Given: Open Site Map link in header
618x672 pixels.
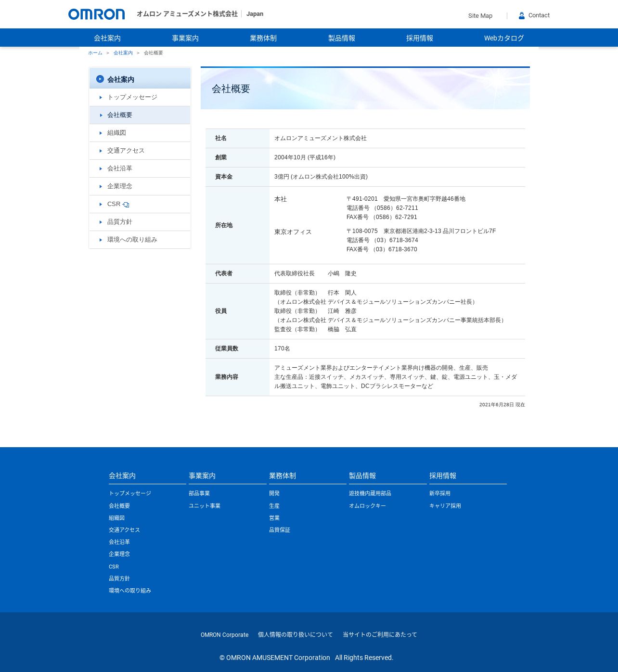Looking at the screenshot, I should [x=480, y=16].
